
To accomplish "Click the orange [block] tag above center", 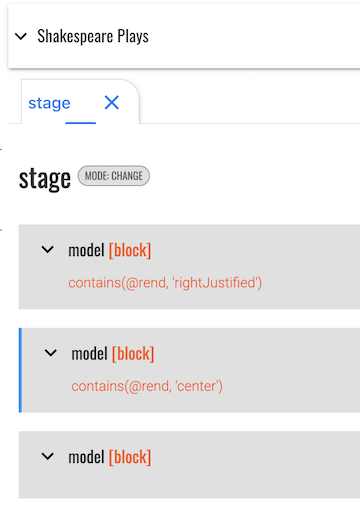I will [x=133, y=354].
